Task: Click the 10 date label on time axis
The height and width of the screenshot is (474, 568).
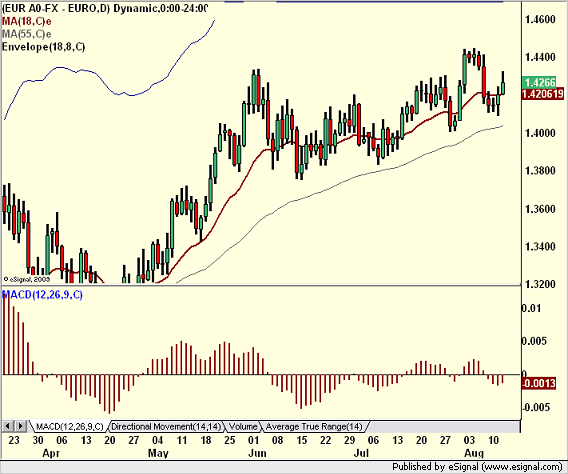Action: tap(493, 440)
